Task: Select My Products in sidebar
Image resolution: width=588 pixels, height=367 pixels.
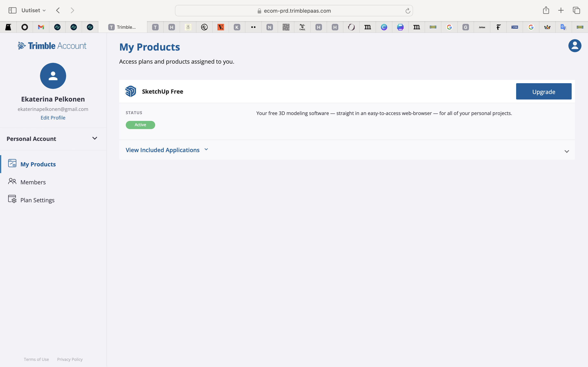Action: (x=38, y=164)
